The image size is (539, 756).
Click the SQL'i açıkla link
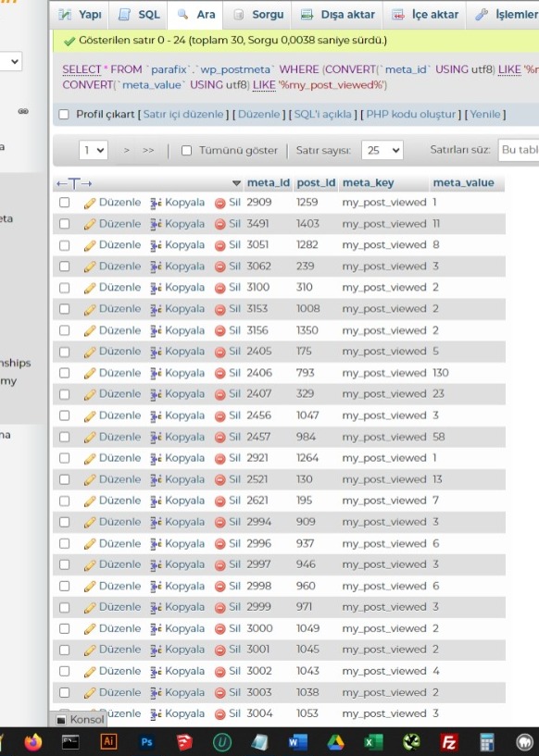(323, 114)
